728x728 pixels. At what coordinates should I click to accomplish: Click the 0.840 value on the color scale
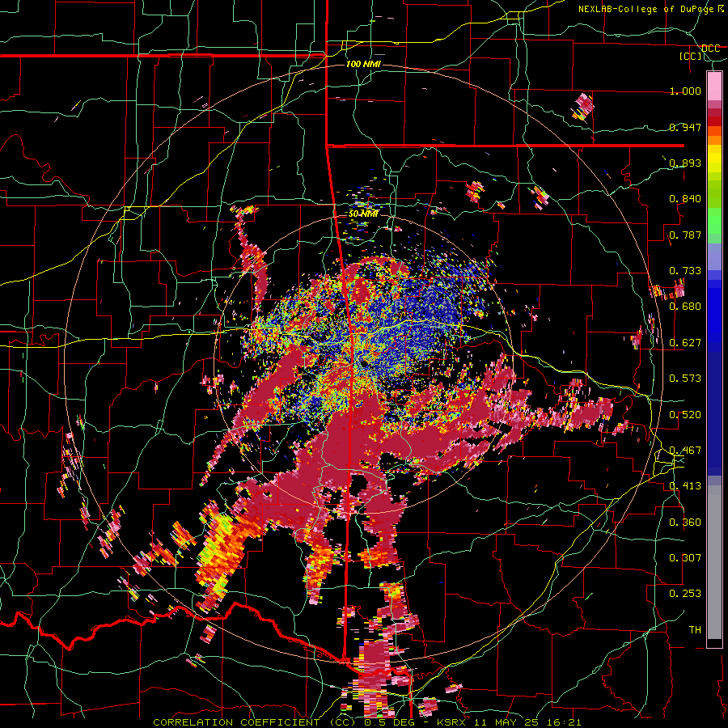[x=685, y=199]
